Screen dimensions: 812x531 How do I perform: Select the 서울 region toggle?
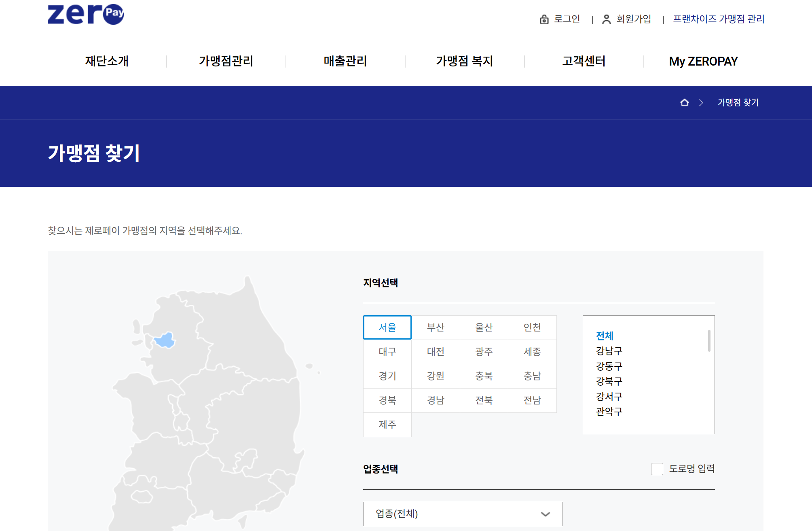tap(387, 327)
